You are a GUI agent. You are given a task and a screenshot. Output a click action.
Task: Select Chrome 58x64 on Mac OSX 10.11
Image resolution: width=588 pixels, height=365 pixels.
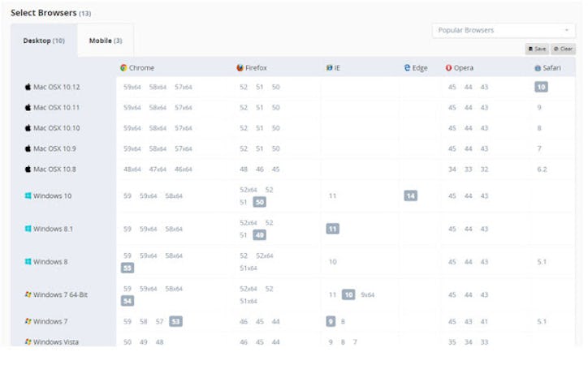click(158, 107)
